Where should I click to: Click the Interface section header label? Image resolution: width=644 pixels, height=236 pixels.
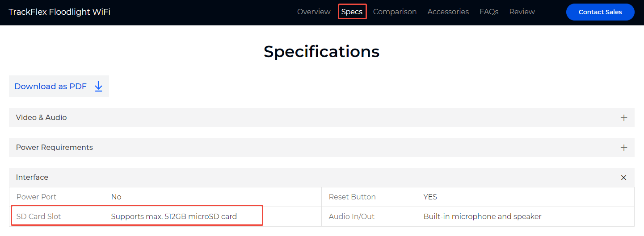point(32,178)
